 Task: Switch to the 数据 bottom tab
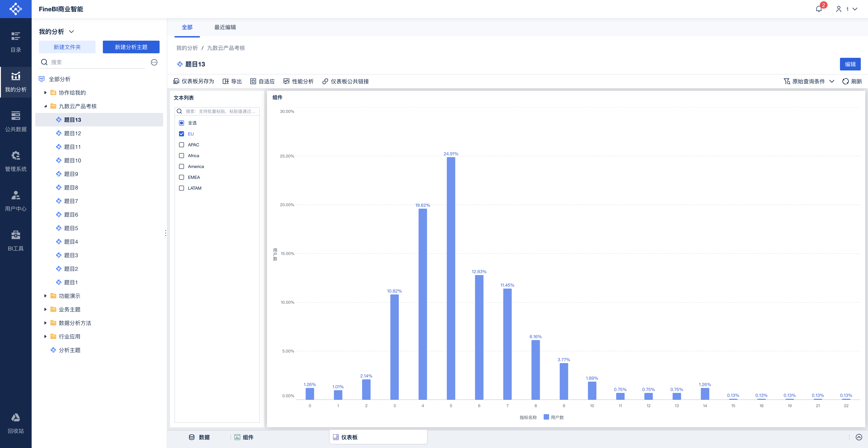click(199, 437)
